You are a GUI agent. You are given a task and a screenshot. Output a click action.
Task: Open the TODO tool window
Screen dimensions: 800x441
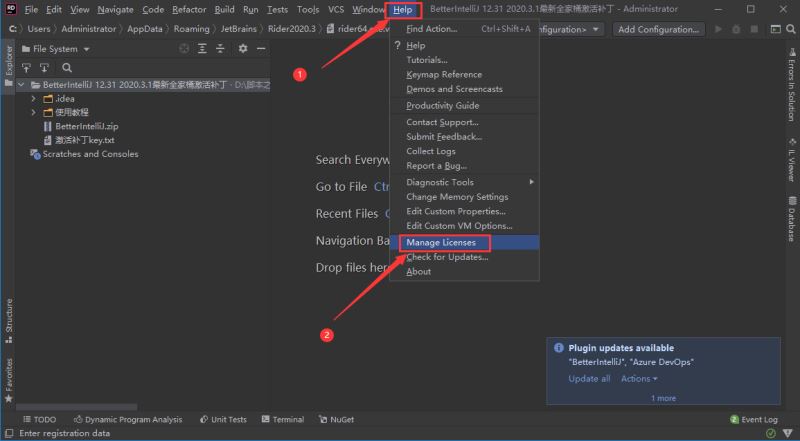39,420
